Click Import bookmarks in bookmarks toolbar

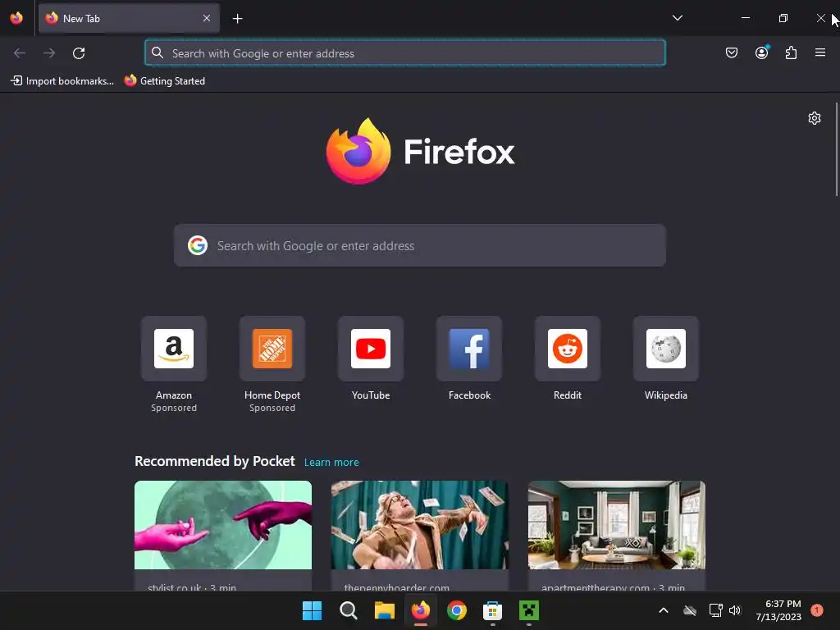62,81
